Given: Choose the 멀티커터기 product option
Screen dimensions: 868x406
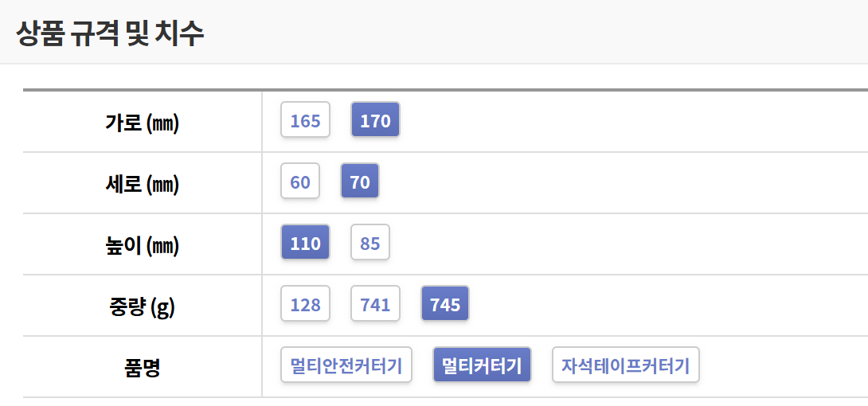Looking at the screenshot, I should [482, 366].
